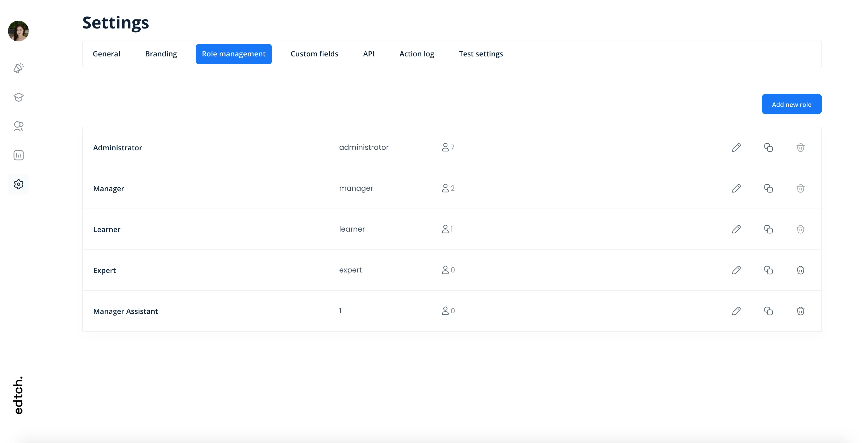The width and height of the screenshot is (868, 443).
Task: Click the Add new role button
Action: 792,104
